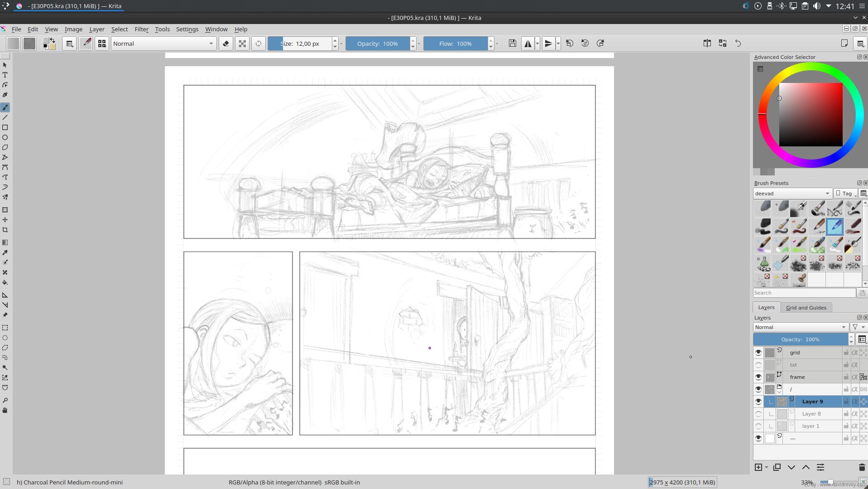The image size is (868, 489).
Task: Adjust the brush Opacity slider
Action: [x=377, y=44]
